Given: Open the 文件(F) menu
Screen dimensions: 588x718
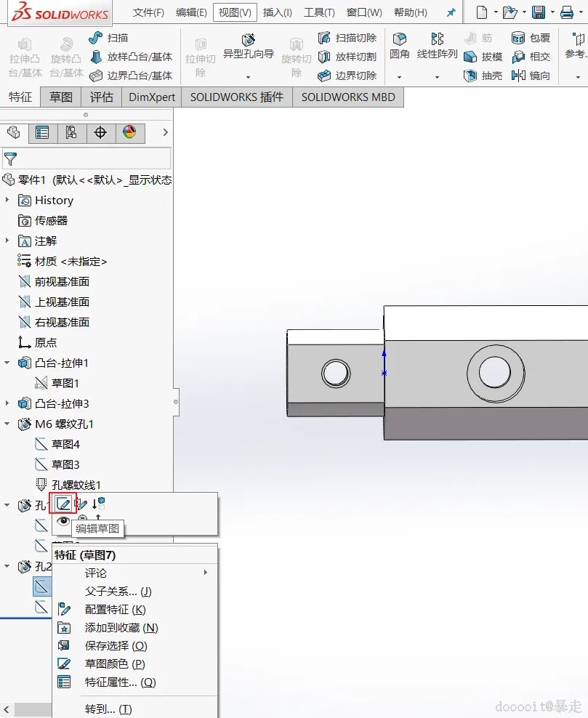Looking at the screenshot, I should pyautogui.click(x=148, y=12).
